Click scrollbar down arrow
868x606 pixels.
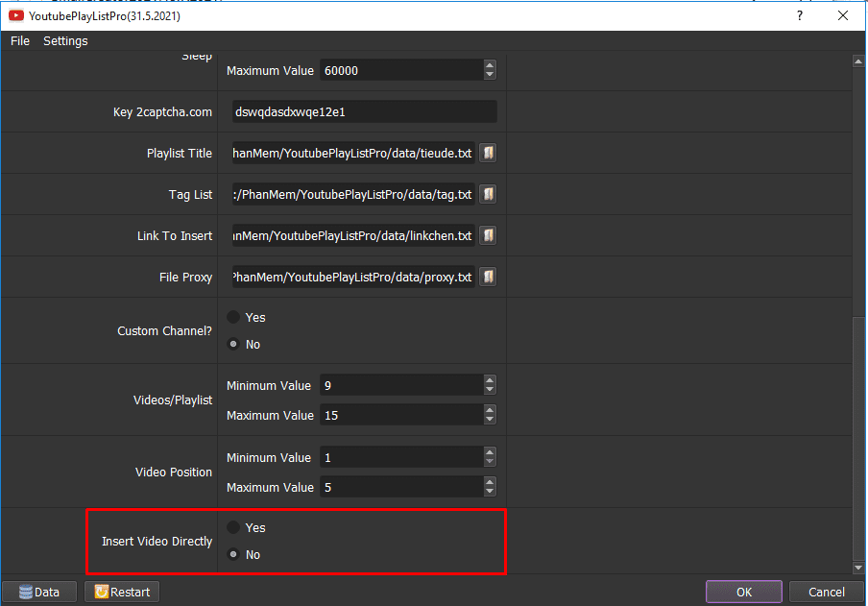858,568
